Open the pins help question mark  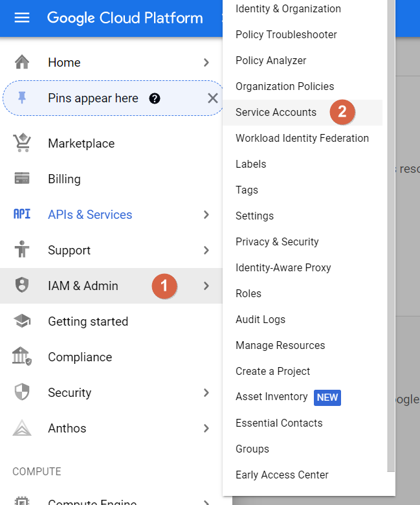coord(154,98)
